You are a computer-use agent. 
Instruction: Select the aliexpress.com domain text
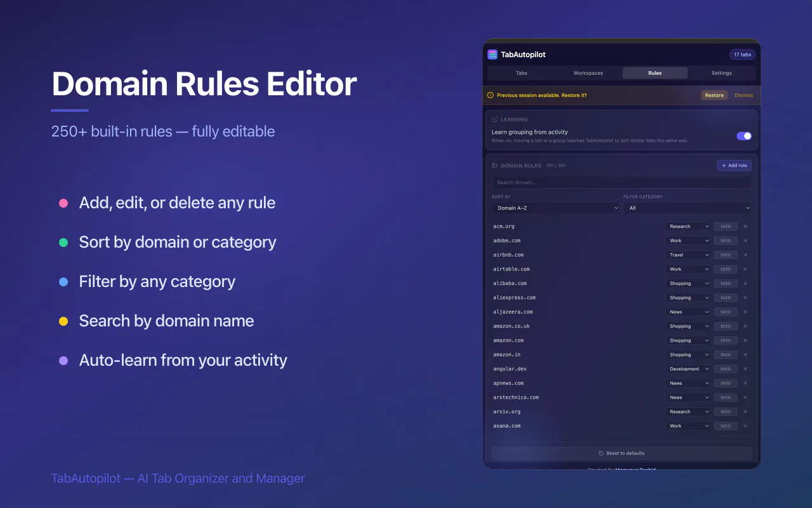pyautogui.click(x=514, y=298)
